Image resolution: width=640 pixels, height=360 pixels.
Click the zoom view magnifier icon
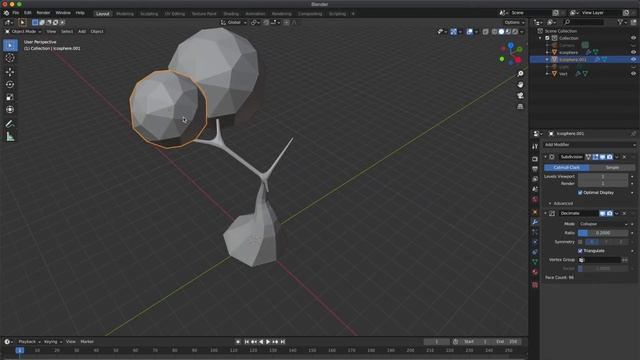click(x=520, y=73)
